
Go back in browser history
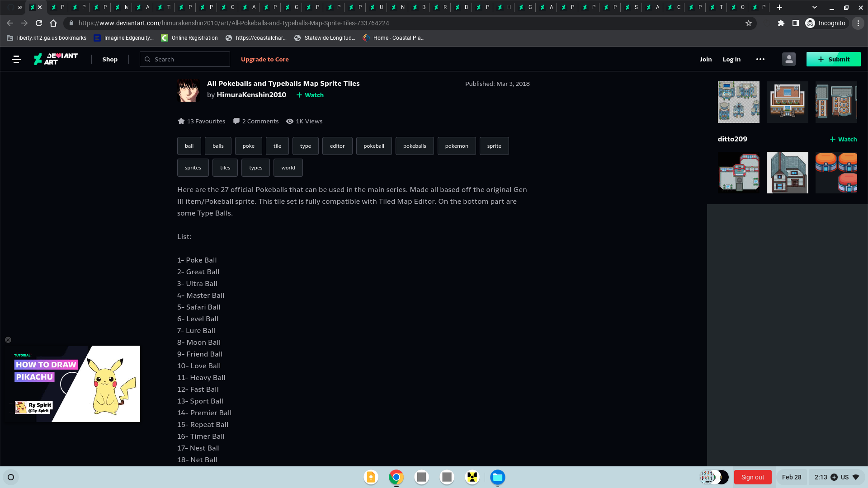tap(10, 23)
